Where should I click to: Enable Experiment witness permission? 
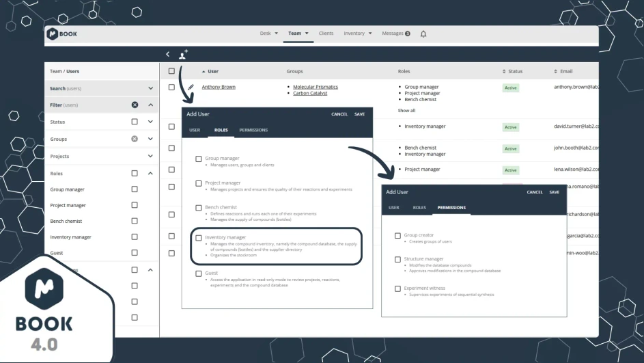coord(397,289)
